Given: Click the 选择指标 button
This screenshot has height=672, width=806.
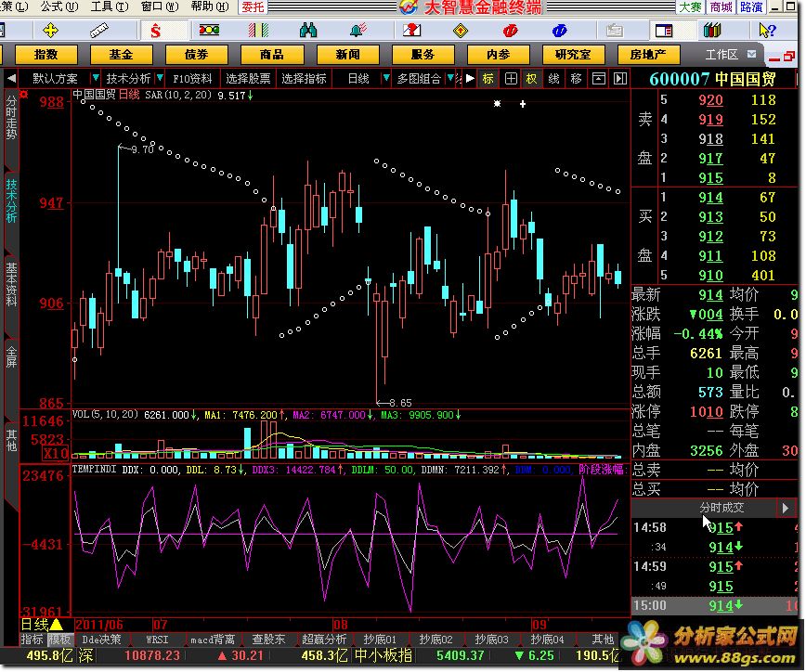Looking at the screenshot, I should pyautogui.click(x=304, y=78).
